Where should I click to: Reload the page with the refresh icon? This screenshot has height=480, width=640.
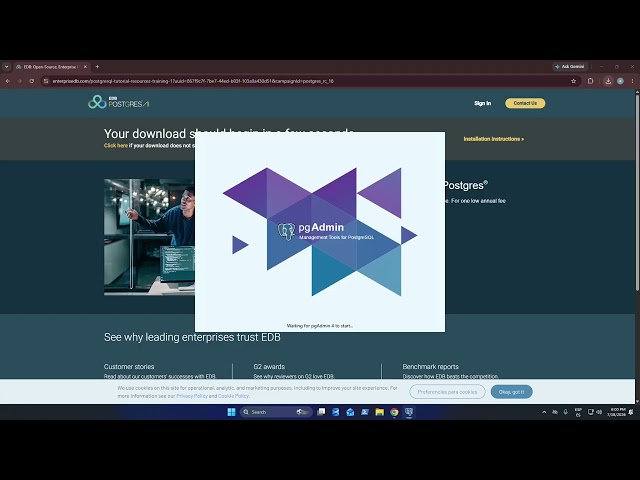31,81
